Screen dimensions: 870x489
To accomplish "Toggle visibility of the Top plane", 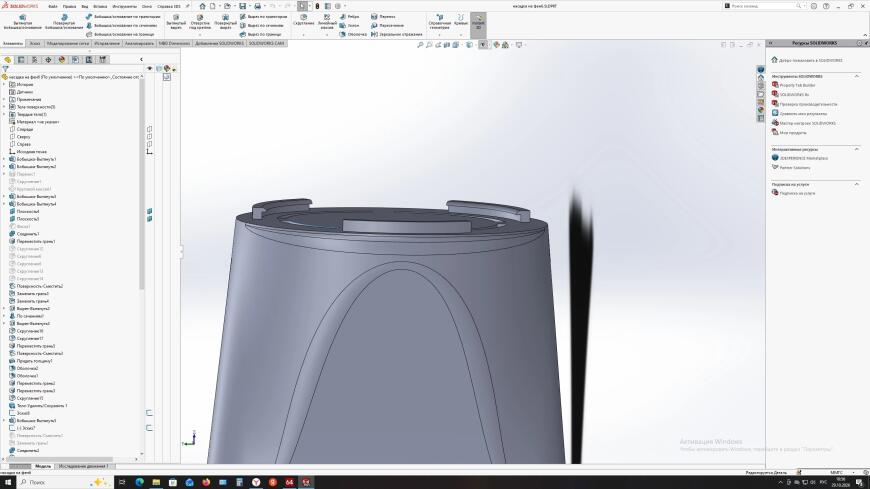I will pyautogui.click(x=149, y=137).
